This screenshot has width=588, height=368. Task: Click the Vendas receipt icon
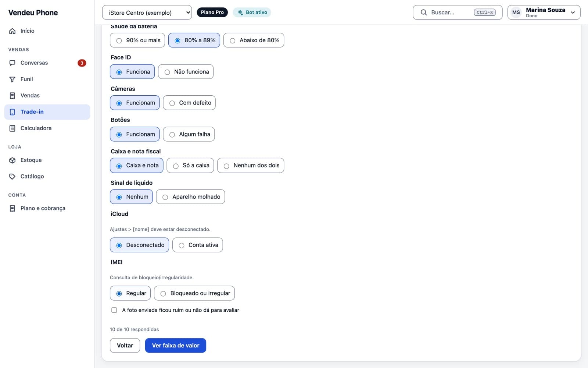(x=12, y=96)
